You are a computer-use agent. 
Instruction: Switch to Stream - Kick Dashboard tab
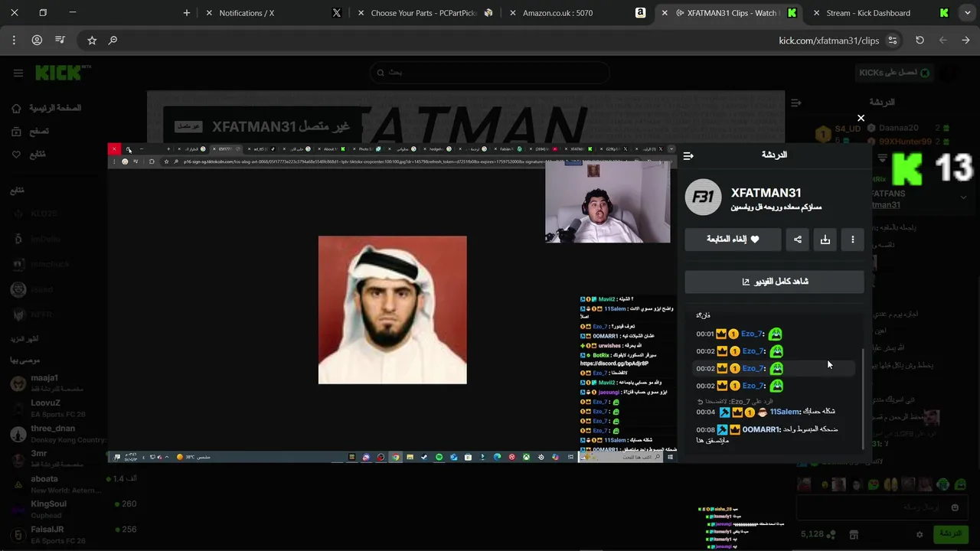pyautogui.click(x=868, y=13)
